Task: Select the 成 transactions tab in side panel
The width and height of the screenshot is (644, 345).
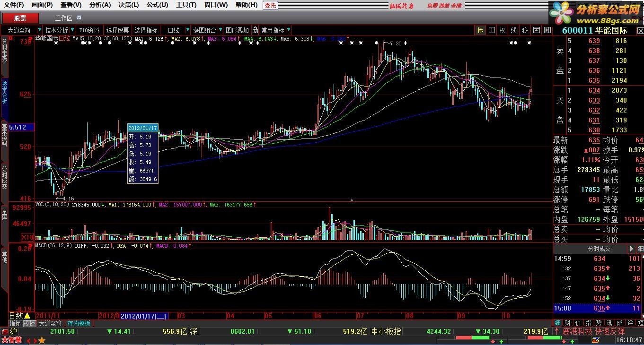Action: tap(619, 323)
